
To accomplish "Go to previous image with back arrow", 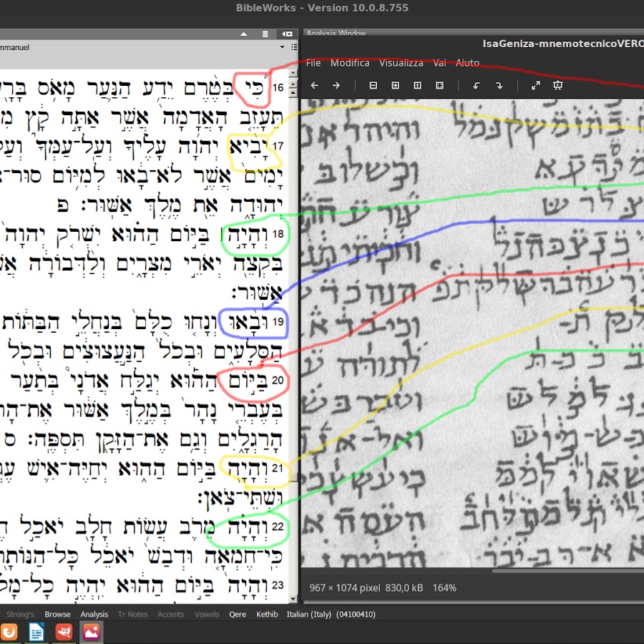I will 313,86.
